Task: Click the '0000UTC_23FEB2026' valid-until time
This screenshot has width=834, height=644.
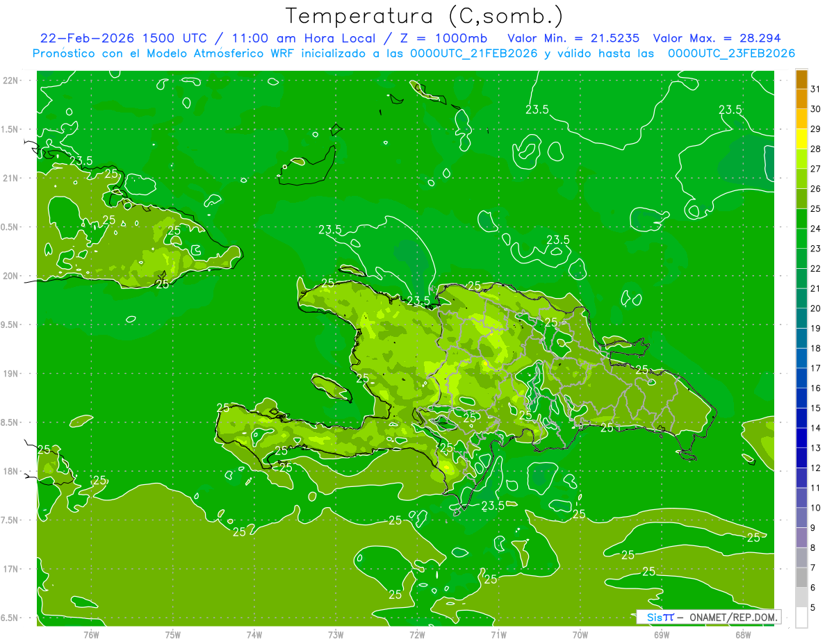Action: [731, 53]
